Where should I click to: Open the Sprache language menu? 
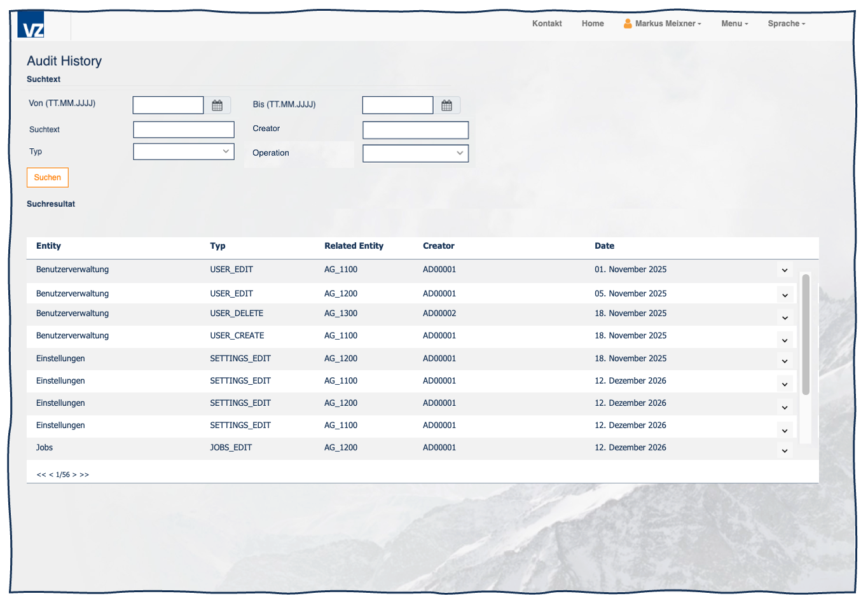(787, 24)
